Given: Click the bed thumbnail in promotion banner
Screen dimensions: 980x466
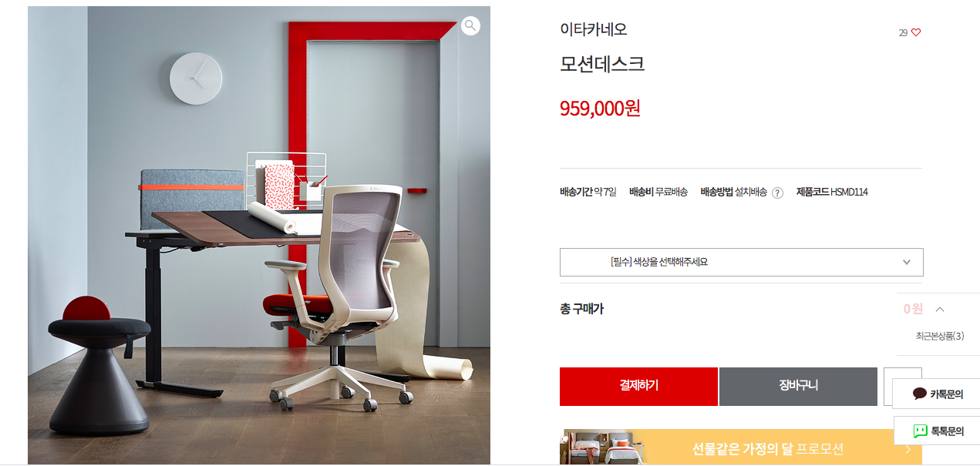Looking at the screenshot, I should (602, 448).
